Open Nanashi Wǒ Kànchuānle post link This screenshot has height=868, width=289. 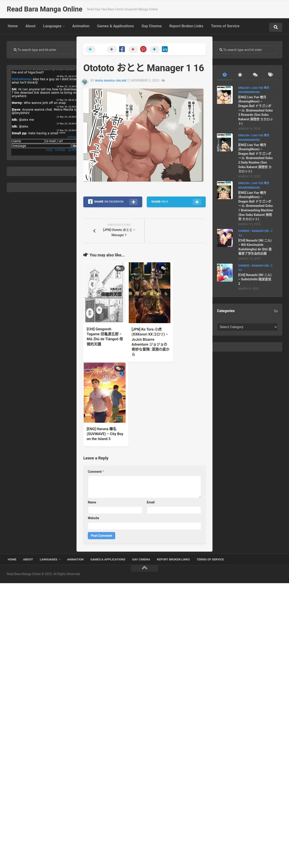(255, 247)
